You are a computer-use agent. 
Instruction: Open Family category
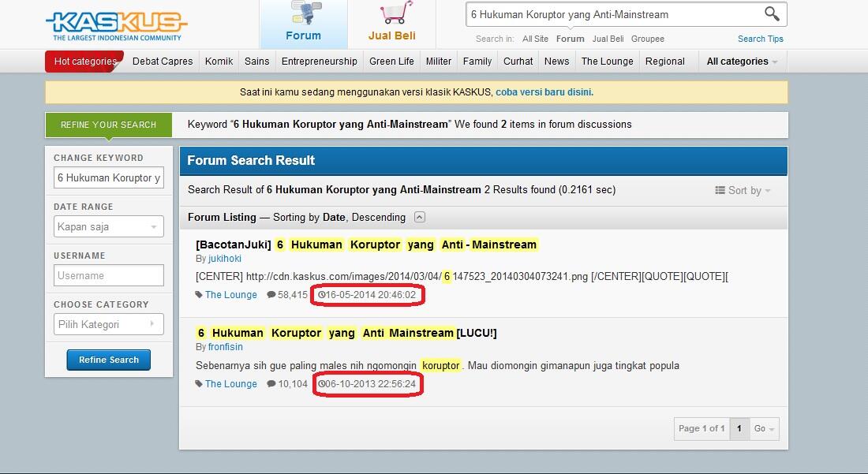[x=477, y=62]
